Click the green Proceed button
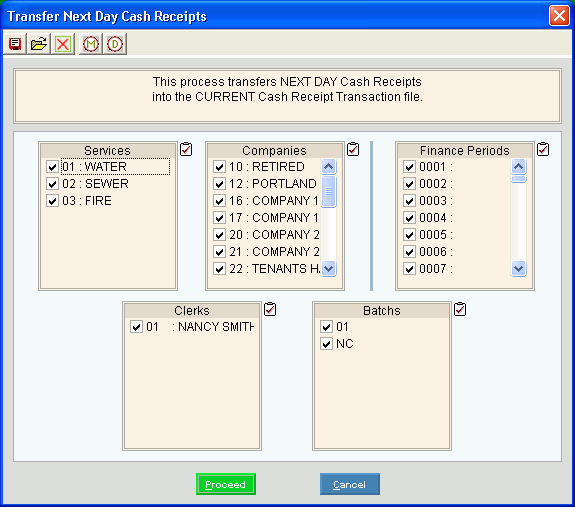The width and height of the screenshot is (575, 507). tap(226, 484)
